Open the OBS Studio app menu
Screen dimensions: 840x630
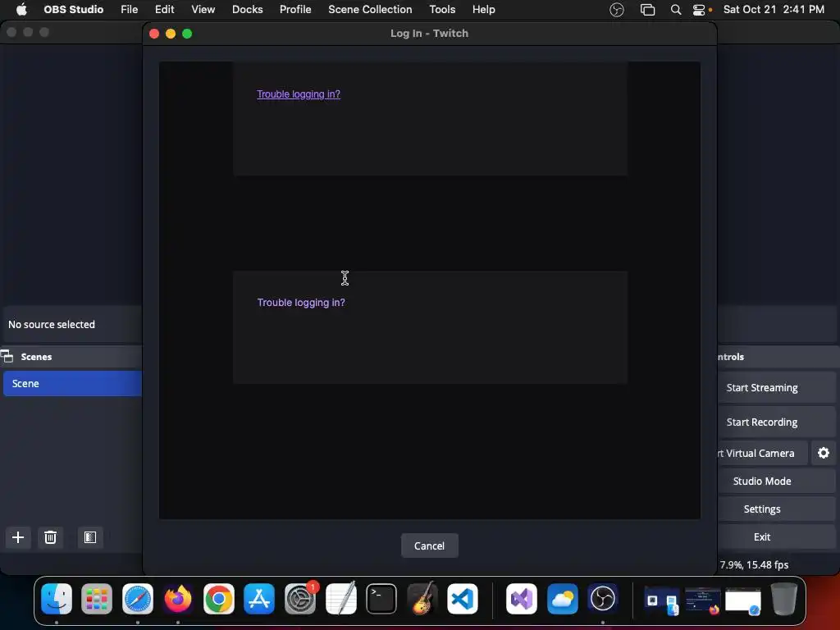coord(73,9)
